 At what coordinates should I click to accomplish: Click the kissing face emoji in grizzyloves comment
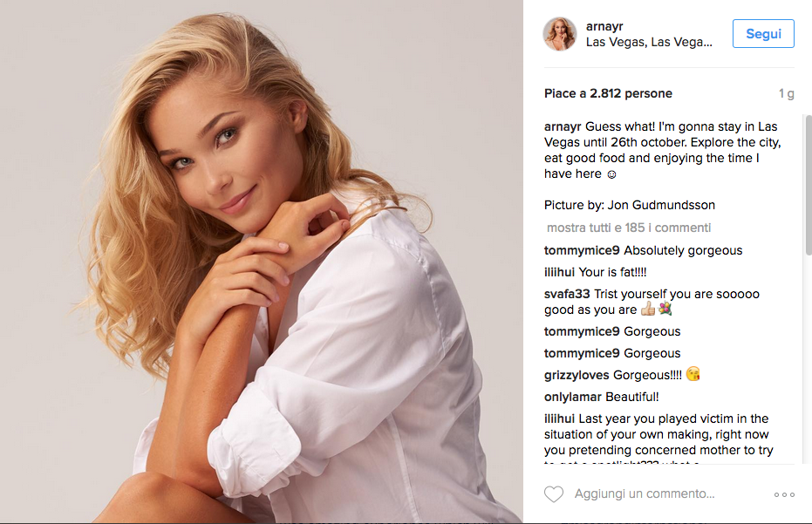[x=693, y=374]
